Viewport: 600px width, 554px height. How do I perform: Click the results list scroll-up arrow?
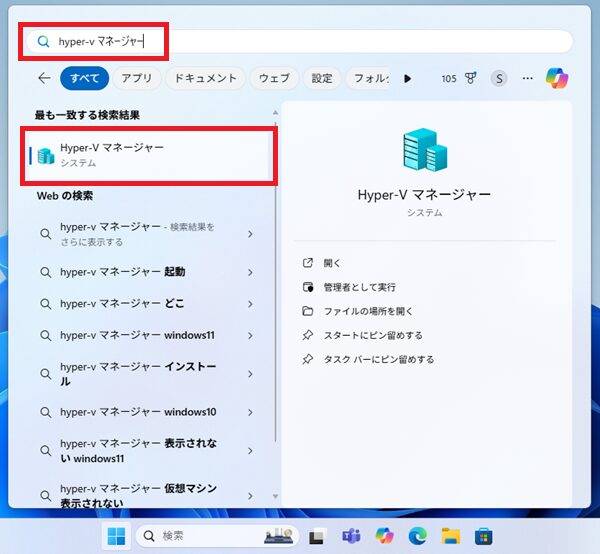tap(275, 112)
